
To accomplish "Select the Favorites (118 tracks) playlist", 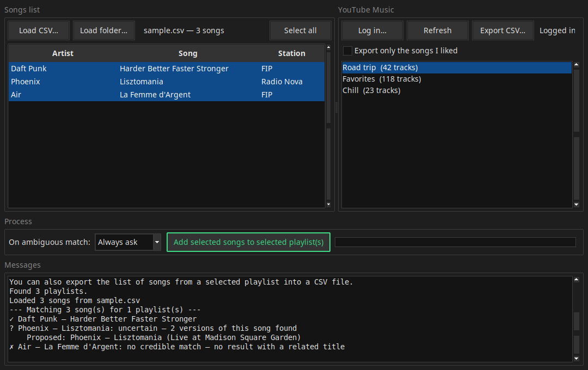I will [457, 79].
